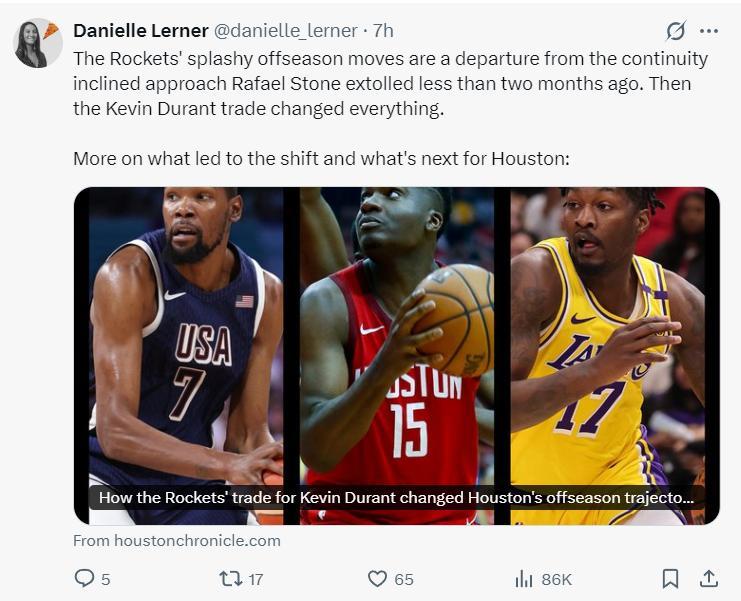The width and height of the screenshot is (741, 601).
Task: Like the post with the heart icon
Action: [x=377, y=578]
